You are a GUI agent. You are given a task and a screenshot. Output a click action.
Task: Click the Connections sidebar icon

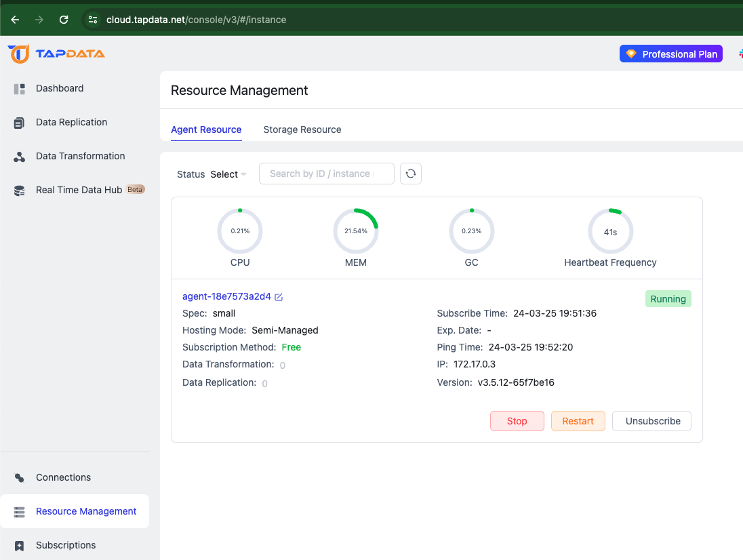pos(20,477)
